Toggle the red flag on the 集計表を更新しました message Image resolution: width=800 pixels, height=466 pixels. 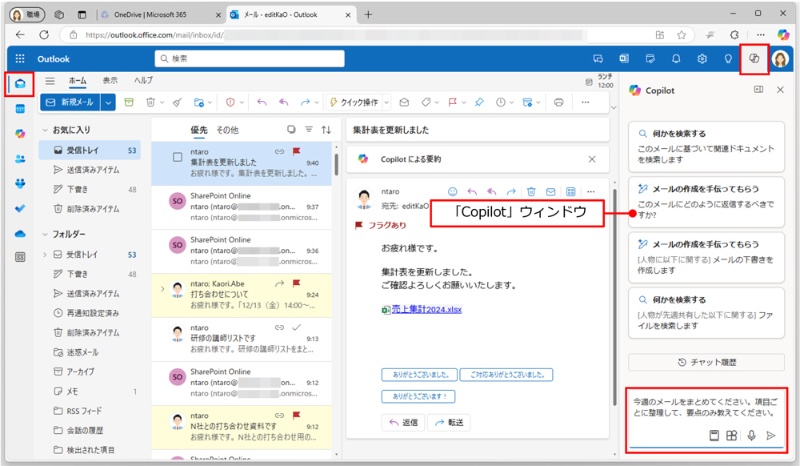296,151
